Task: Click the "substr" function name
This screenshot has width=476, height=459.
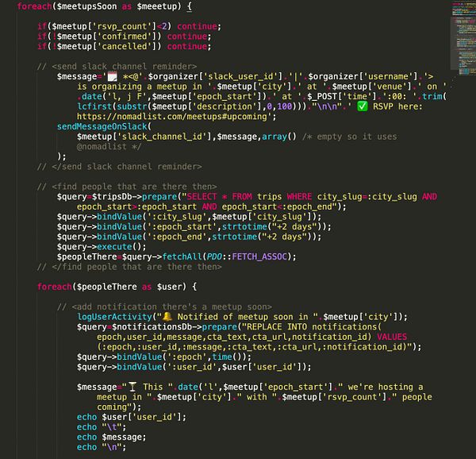Action: pos(132,106)
